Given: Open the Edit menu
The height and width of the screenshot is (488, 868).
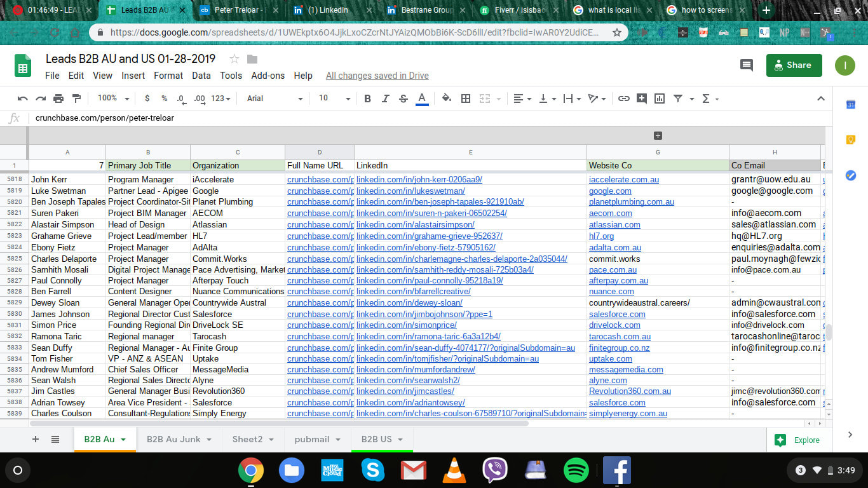Looking at the screenshot, I should [x=76, y=75].
